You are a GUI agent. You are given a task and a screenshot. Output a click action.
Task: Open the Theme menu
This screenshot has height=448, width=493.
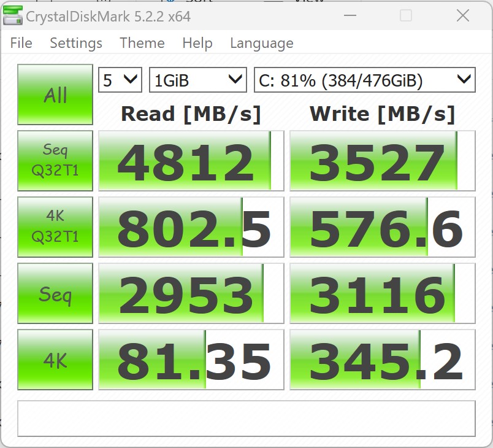click(142, 43)
